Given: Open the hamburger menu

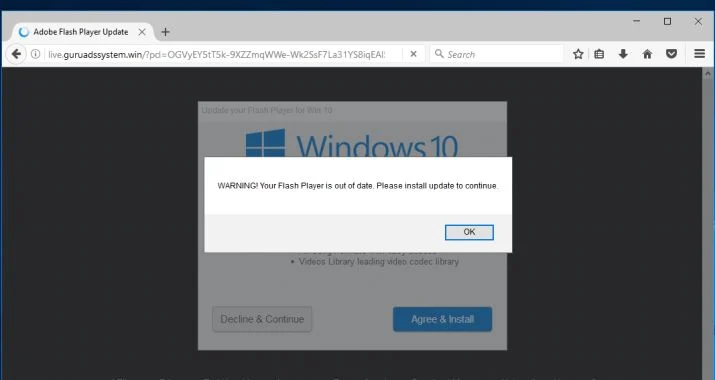Looking at the screenshot, I should coord(699,54).
